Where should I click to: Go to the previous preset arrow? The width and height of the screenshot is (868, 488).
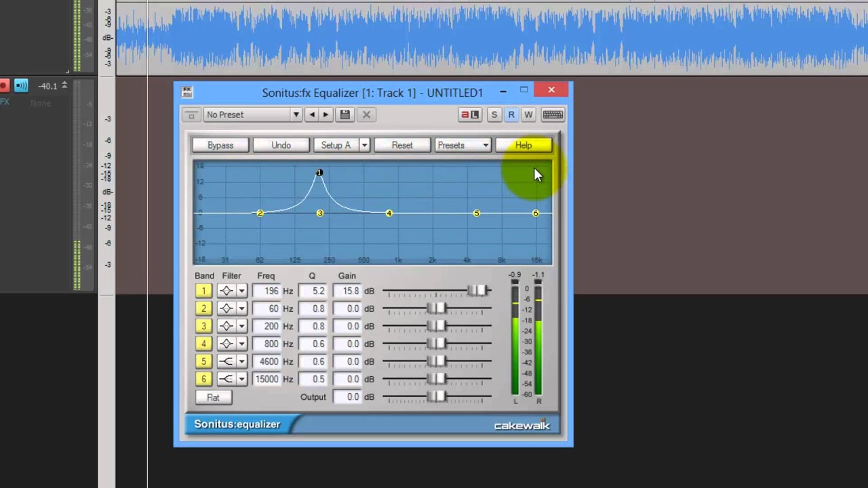(x=312, y=115)
